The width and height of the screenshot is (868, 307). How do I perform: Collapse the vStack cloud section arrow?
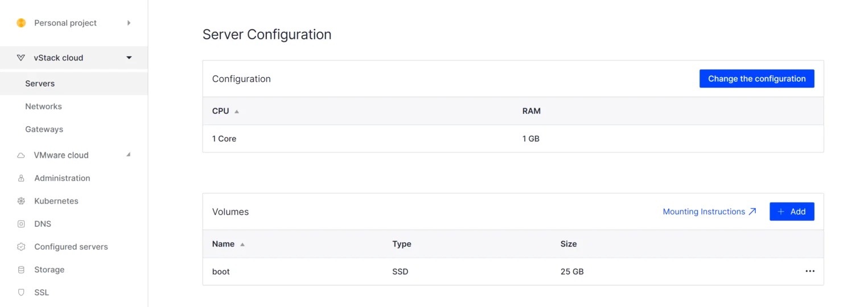tap(129, 58)
